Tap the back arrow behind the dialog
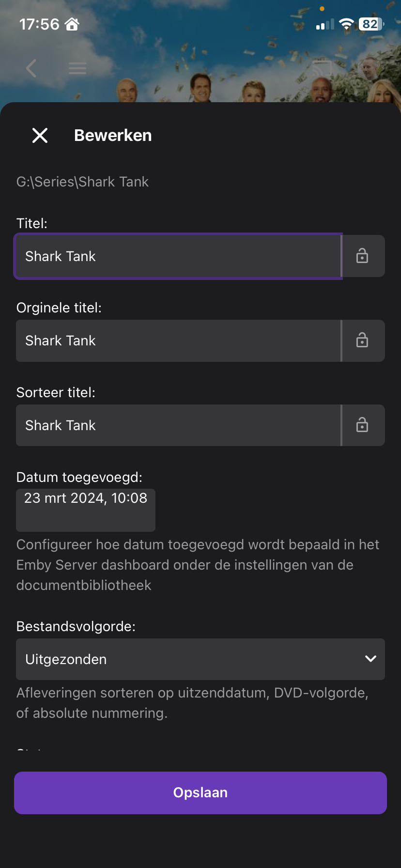 [31, 68]
